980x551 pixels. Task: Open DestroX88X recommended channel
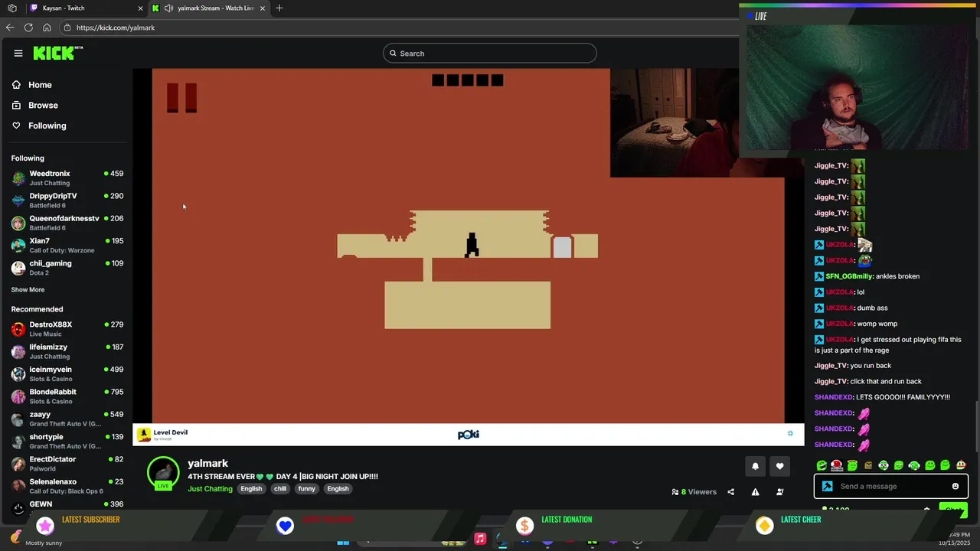[x=67, y=329]
